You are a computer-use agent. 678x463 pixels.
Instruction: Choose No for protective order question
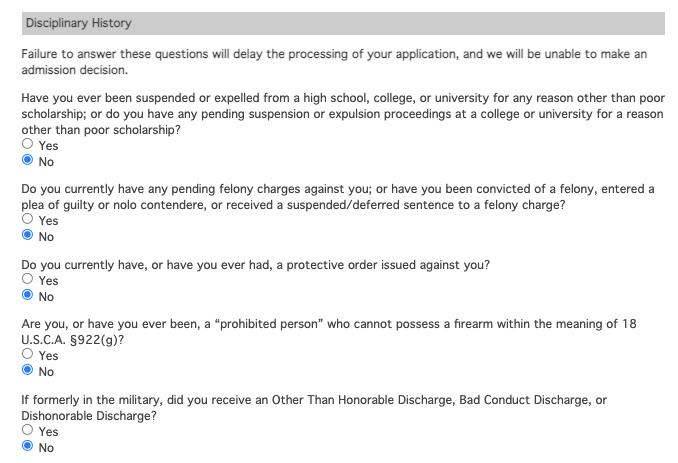coord(27,296)
